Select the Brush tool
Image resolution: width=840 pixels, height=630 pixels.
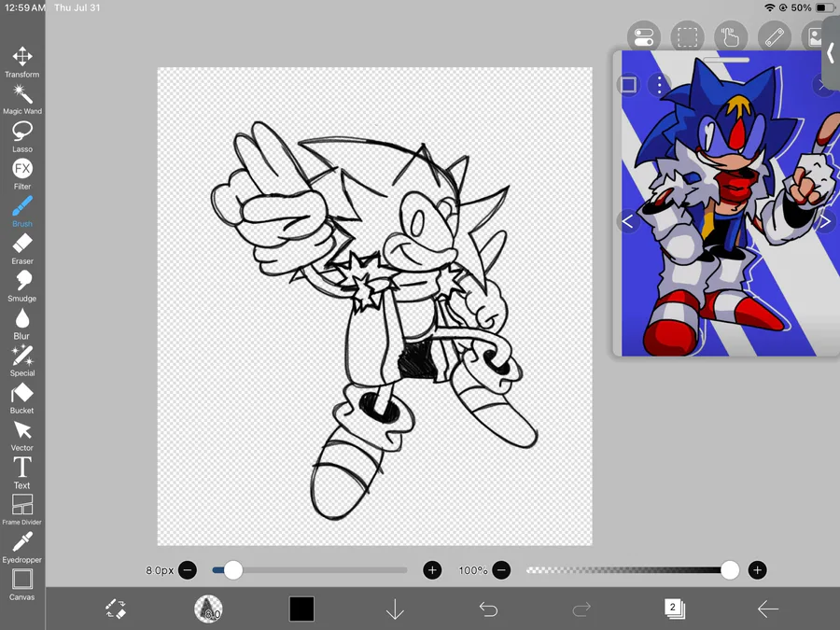tap(22, 212)
